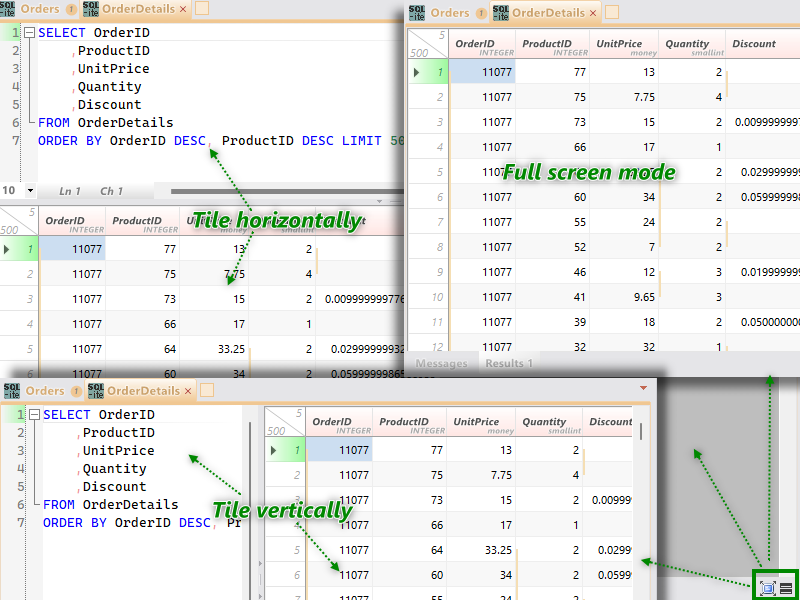Click Quantity header in Tile vertically grid
The width and height of the screenshot is (800, 600).
click(x=548, y=422)
